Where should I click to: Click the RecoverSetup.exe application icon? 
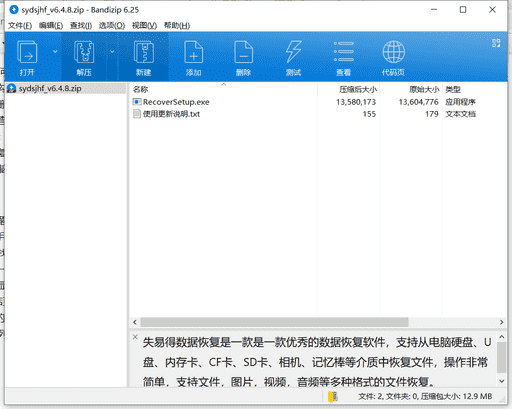[137, 102]
